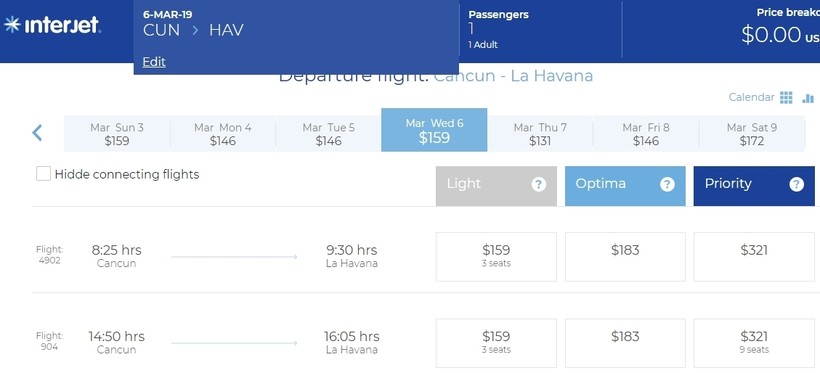Go to previous week of dates

click(x=37, y=133)
